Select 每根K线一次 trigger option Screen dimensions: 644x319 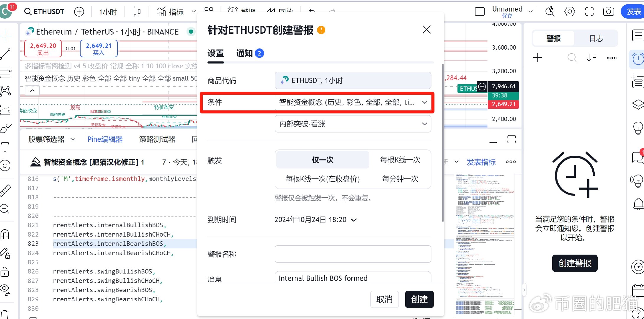tap(400, 160)
